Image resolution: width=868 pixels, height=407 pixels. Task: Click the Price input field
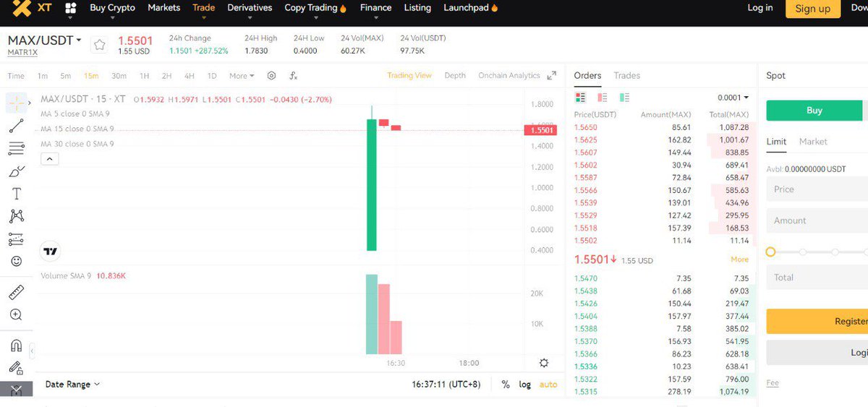(817, 189)
